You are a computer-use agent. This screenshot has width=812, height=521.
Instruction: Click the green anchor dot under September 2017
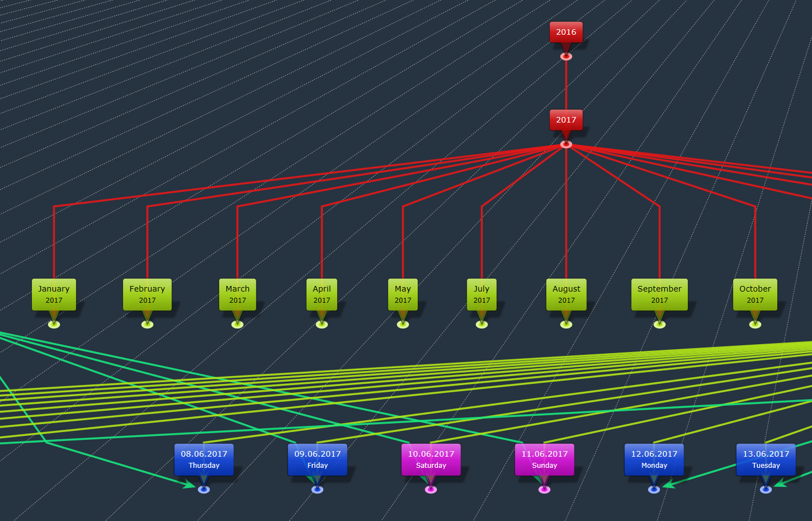tap(659, 325)
